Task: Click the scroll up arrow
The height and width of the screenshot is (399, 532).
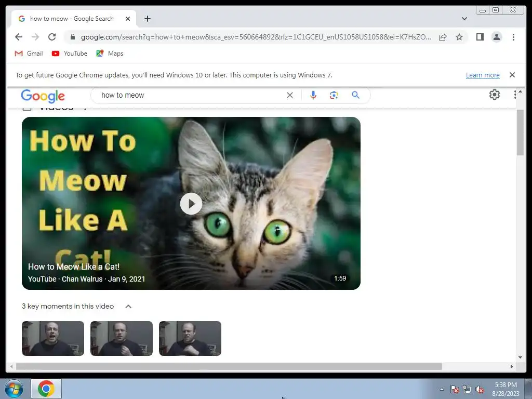Action: tap(520, 91)
